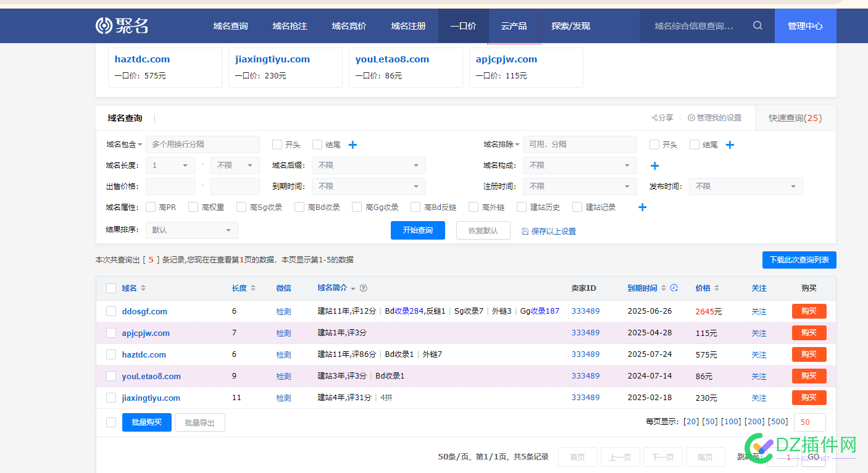Click the blue plus at end of 域名属性 row
The width and height of the screenshot is (868, 473).
click(642, 207)
